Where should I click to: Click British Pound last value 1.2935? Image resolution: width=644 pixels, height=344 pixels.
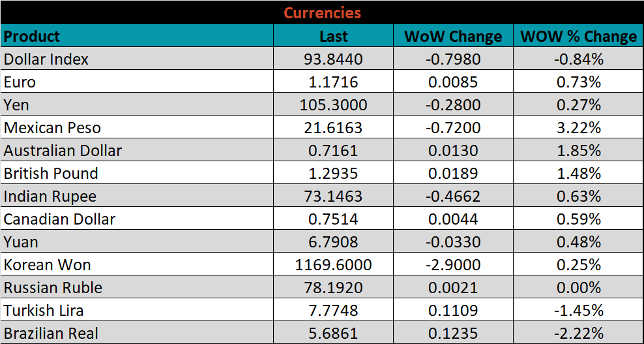click(333, 174)
